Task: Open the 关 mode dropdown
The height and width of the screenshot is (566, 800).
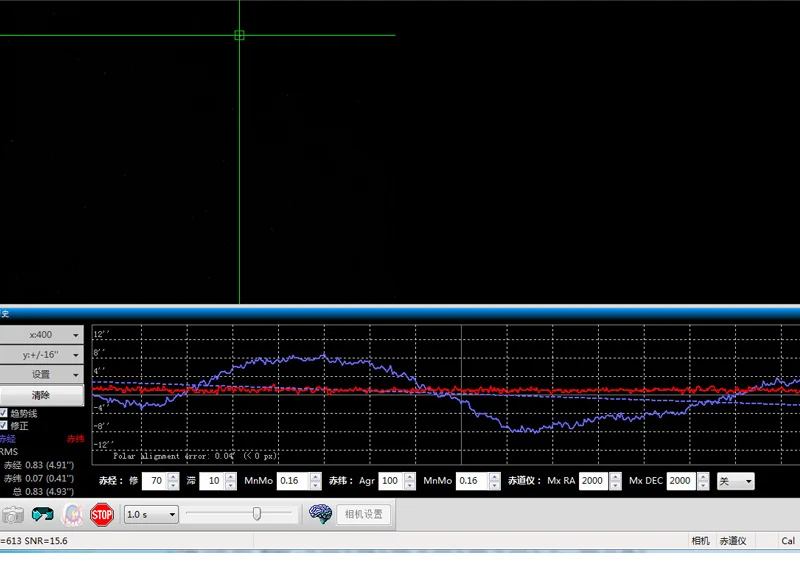Action: click(736, 481)
